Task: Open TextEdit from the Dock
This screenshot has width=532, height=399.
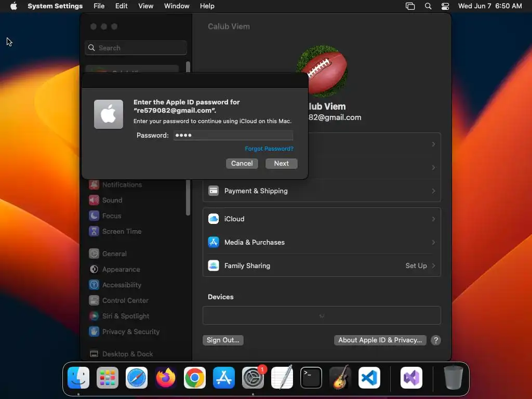Action: (282, 378)
